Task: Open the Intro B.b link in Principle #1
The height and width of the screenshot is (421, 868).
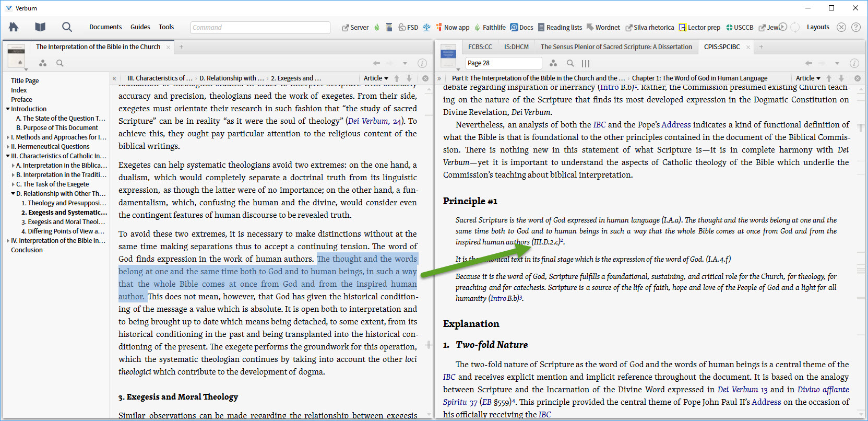Action: tap(504, 298)
